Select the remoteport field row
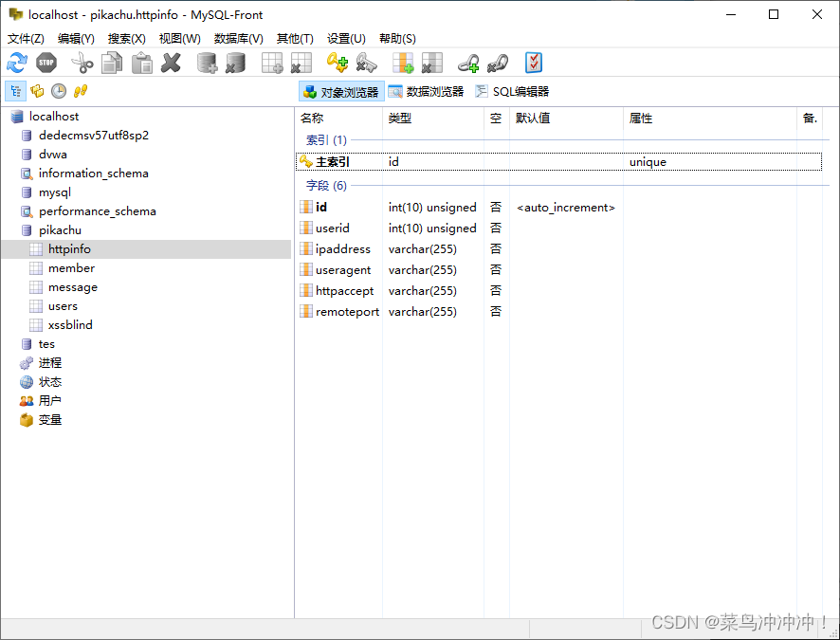 click(x=558, y=312)
